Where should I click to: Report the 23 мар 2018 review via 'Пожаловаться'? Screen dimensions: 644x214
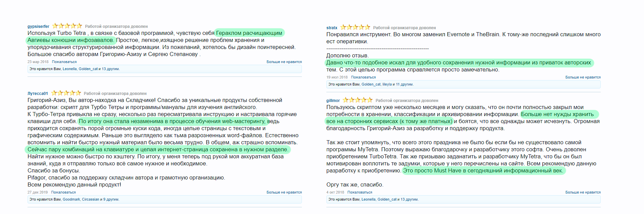[64, 62]
